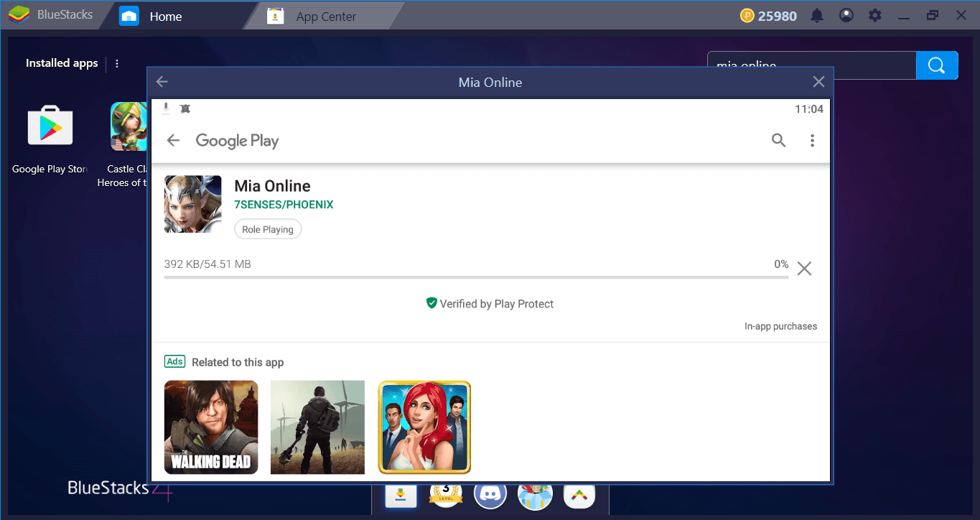This screenshot has width=980, height=520.
Task: Open Installed apps options menu
Action: pyautogui.click(x=117, y=63)
